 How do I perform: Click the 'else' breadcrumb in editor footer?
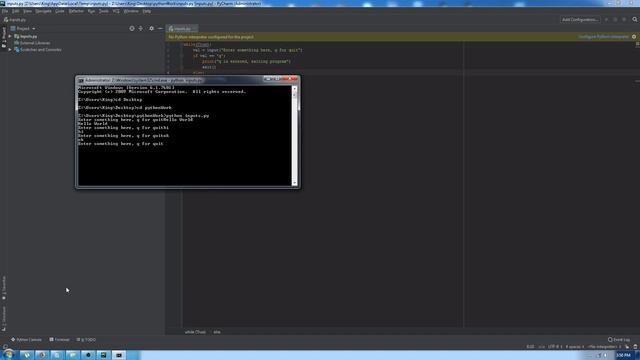pyautogui.click(x=217, y=332)
